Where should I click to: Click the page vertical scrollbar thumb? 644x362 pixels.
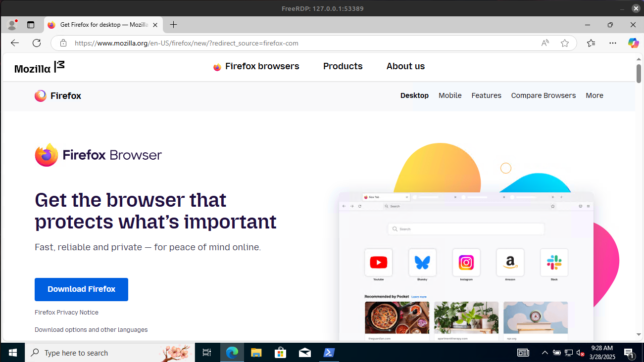click(639, 73)
